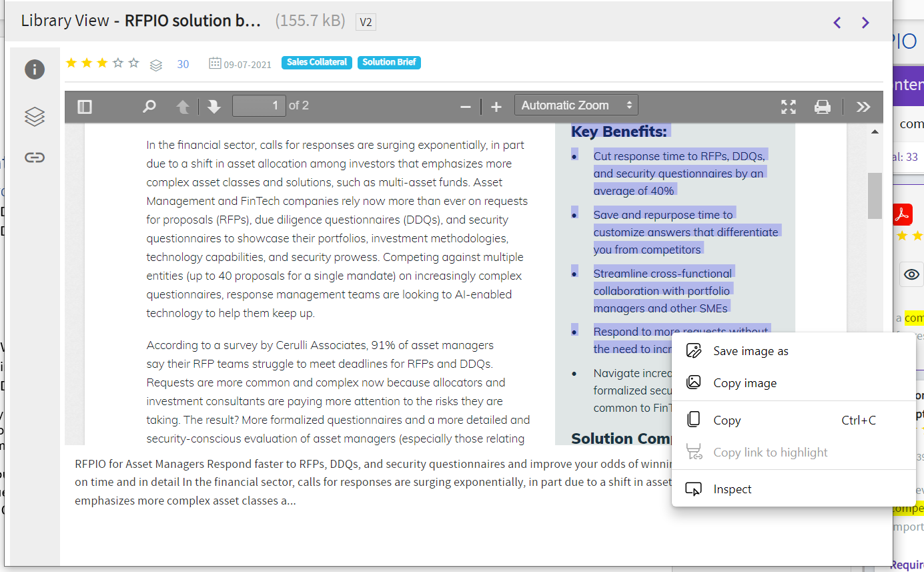Click the PDF scrollbar up arrow
This screenshot has height=572, width=924.
tap(875, 131)
